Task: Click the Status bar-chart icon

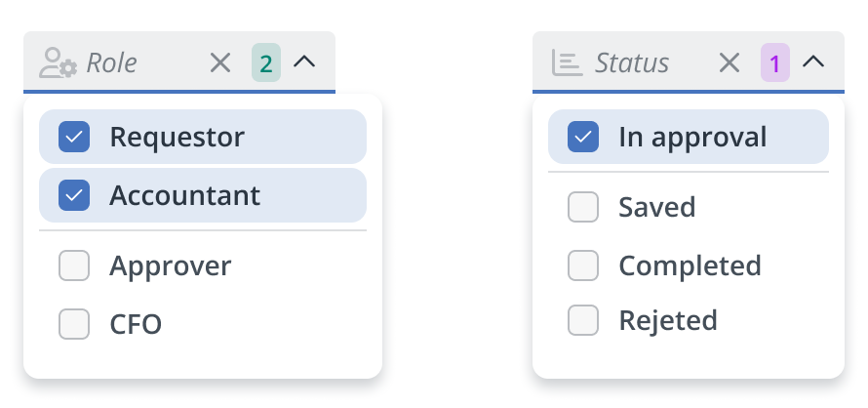Action: (567, 63)
